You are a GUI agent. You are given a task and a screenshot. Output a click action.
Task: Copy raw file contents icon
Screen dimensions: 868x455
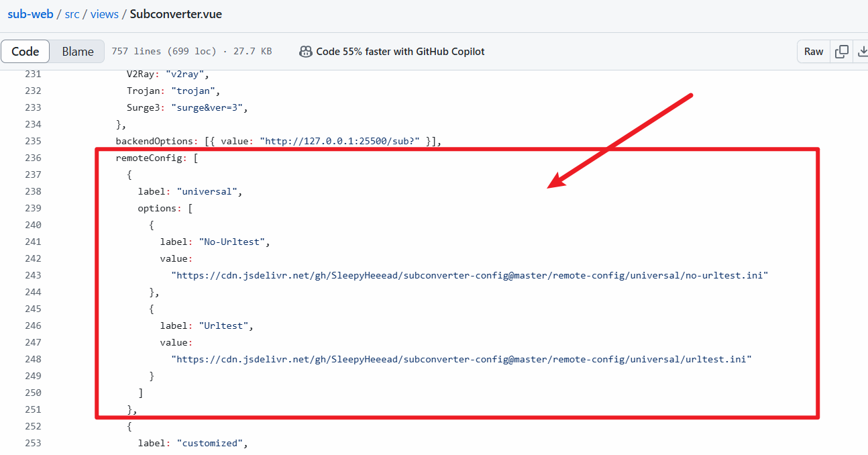(x=841, y=52)
